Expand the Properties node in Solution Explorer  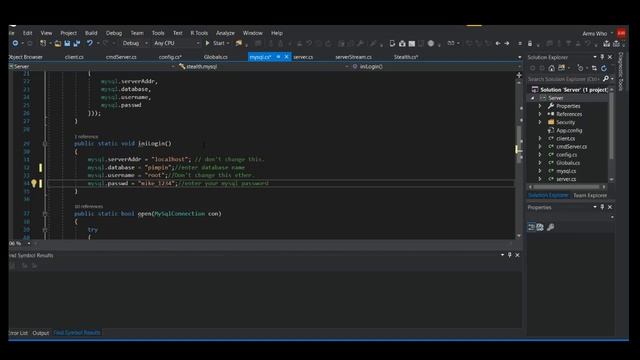coord(540,106)
